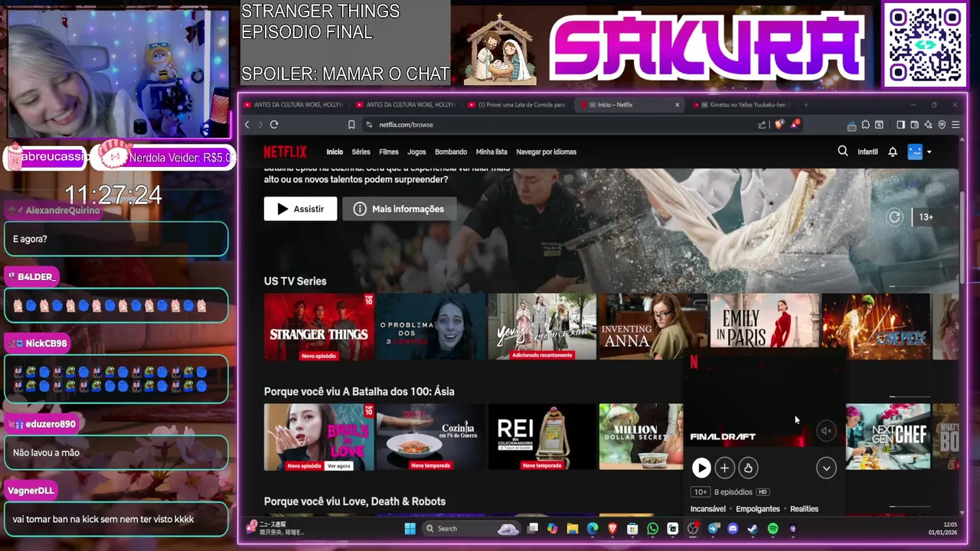This screenshot has height=551, width=980.
Task: Bookmark this page with the bookmark icon
Action: pos(351,125)
